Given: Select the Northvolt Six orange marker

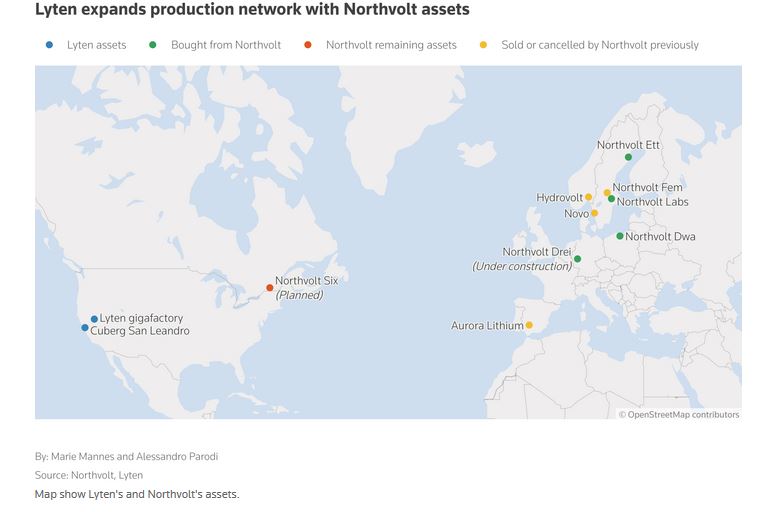Looking at the screenshot, I should 269,288.
